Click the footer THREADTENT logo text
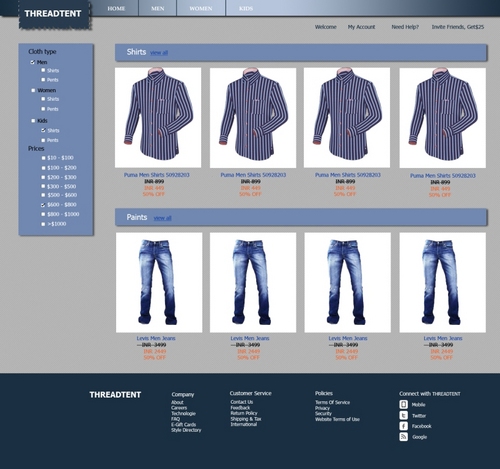Image resolution: width=500 pixels, height=469 pixels. click(115, 395)
